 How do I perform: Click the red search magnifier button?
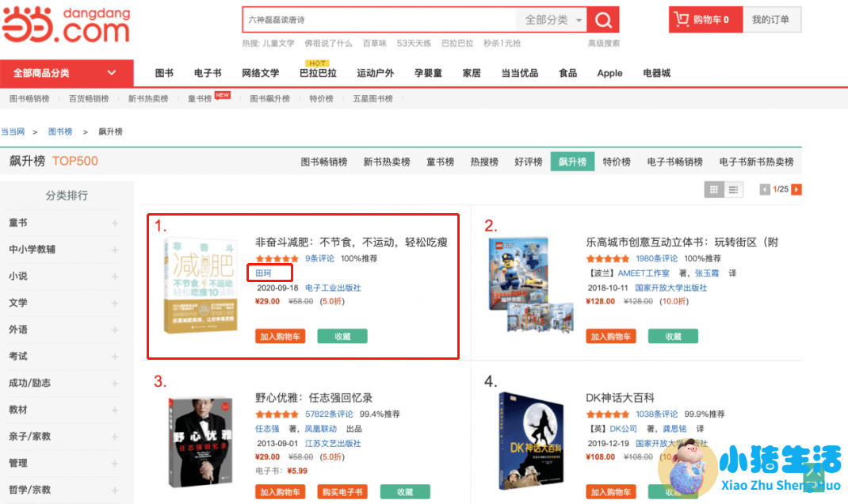click(603, 20)
